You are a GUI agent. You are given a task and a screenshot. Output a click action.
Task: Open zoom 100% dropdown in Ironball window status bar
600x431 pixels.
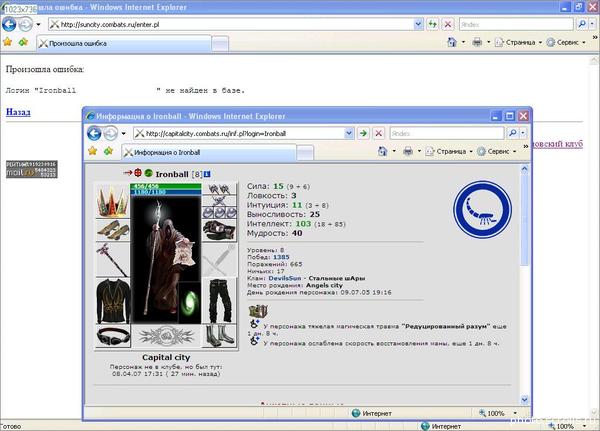point(515,413)
